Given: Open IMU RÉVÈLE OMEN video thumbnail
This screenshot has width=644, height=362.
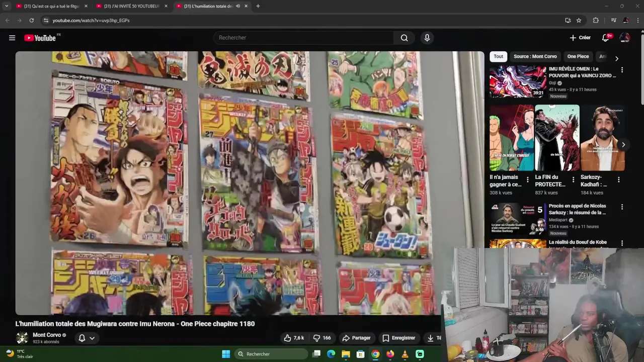Looking at the screenshot, I should click(x=518, y=82).
